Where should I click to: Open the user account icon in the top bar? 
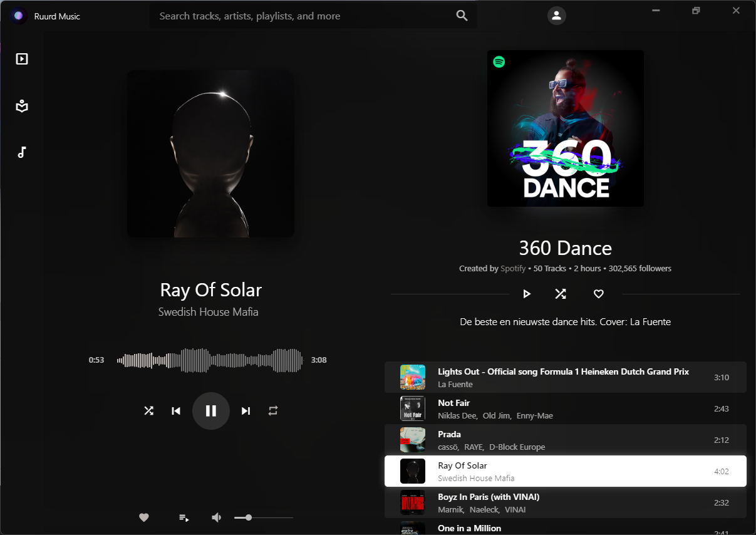pos(556,16)
